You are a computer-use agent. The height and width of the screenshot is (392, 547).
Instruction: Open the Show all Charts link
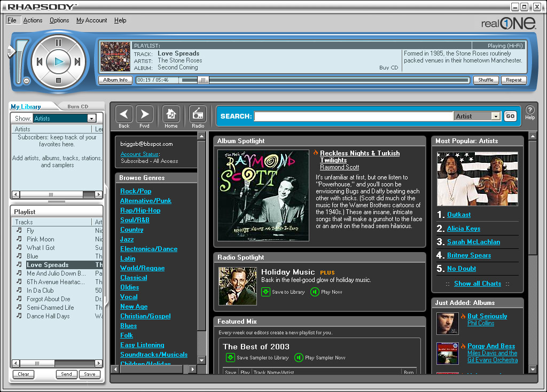pyautogui.click(x=478, y=284)
